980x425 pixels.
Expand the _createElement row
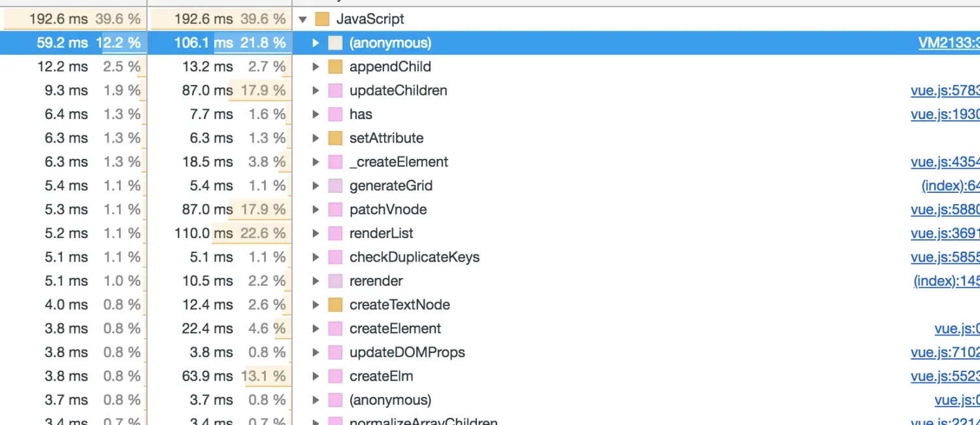pos(316,162)
